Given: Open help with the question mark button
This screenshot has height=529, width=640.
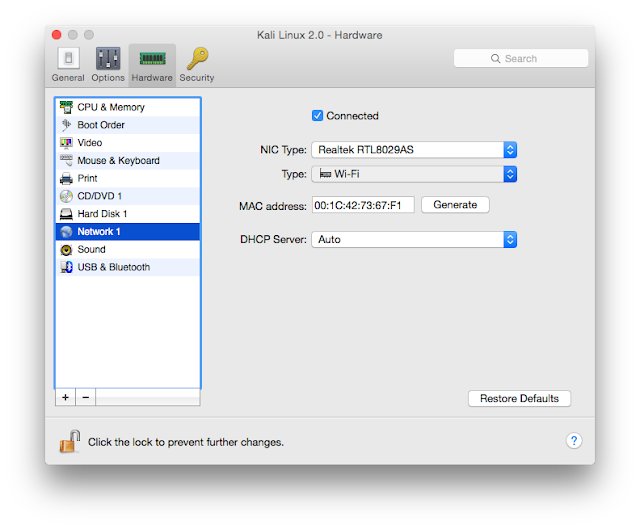Looking at the screenshot, I should click(574, 441).
